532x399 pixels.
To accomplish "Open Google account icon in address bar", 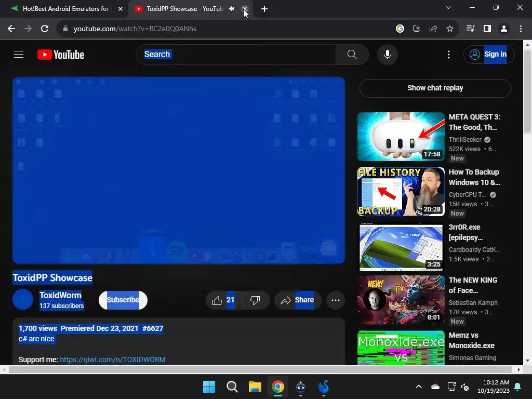I will pos(400,29).
